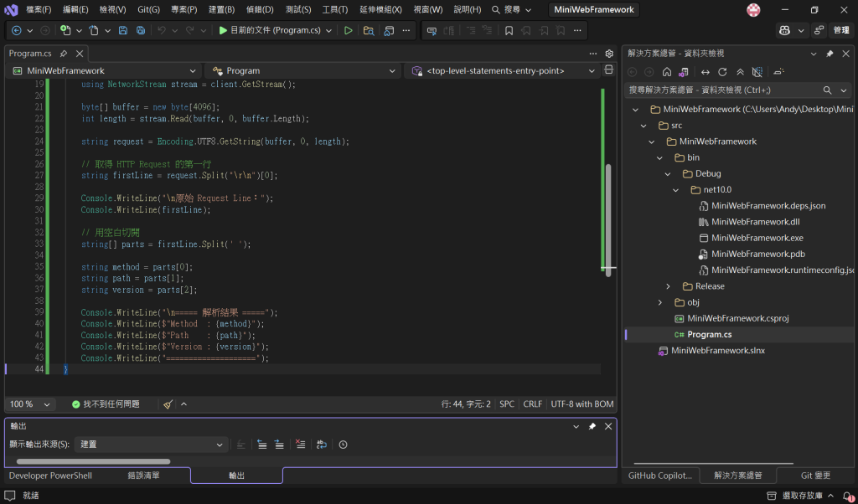Pin the Program.cs tab
This screenshot has height=504, width=858.
pos(64,54)
